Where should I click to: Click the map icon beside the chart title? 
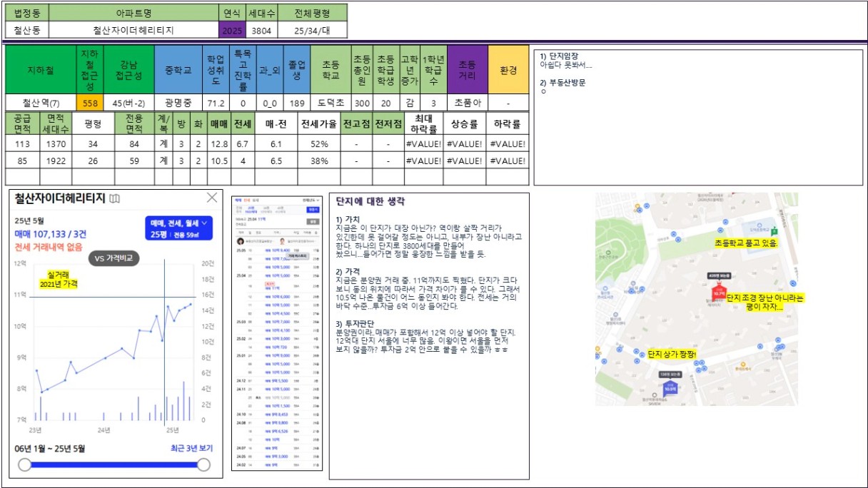tap(115, 198)
